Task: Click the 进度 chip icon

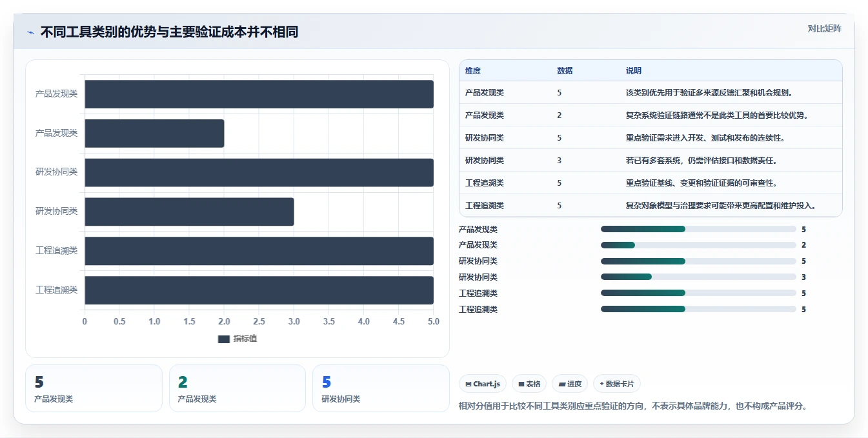Action: [x=562, y=384]
